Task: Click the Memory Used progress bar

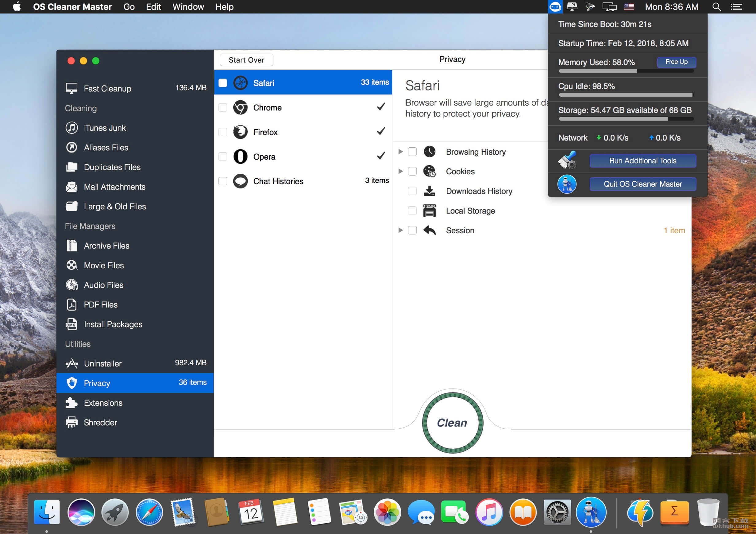Action: point(626,71)
